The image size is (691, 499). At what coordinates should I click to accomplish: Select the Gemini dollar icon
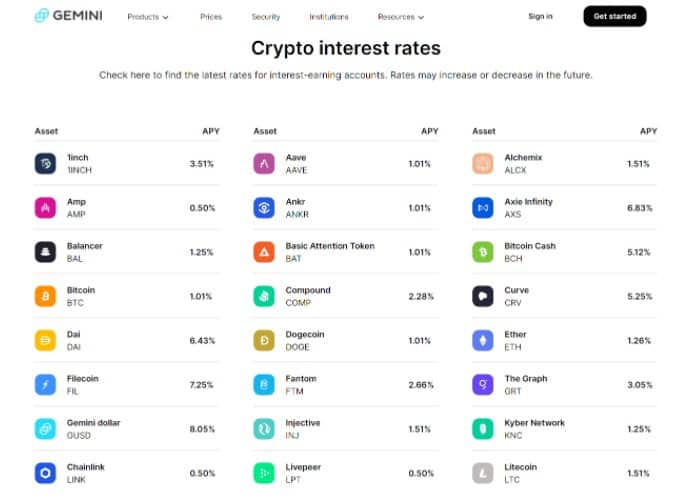click(x=45, y=429)
